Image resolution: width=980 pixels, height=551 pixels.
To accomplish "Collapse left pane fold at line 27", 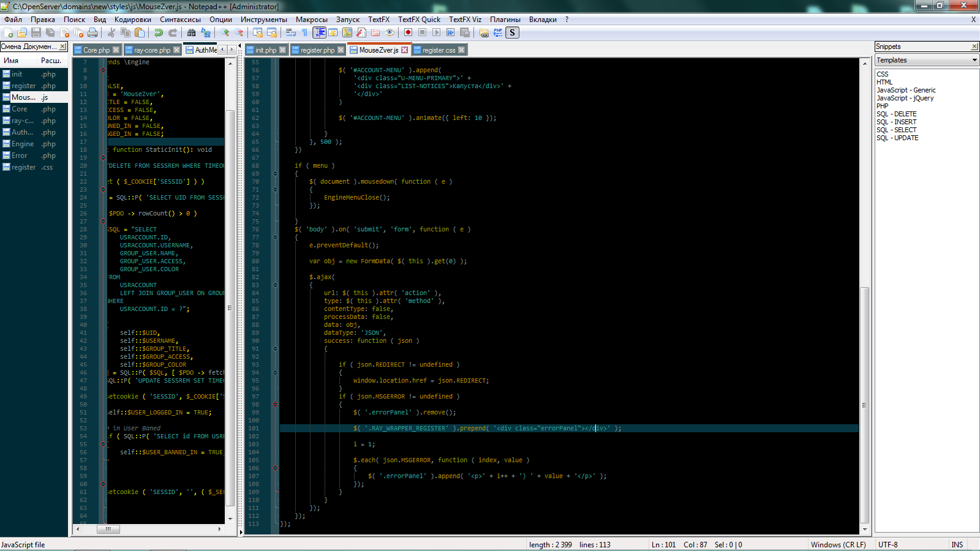I will pos(103,221).
